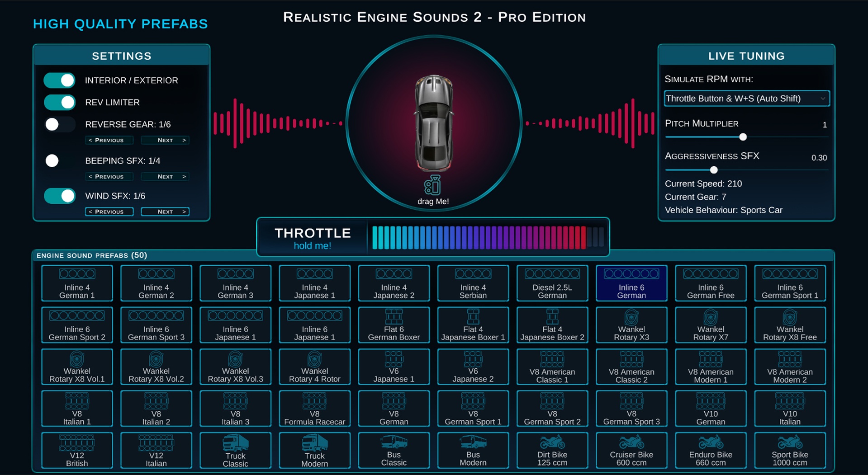Click the High Quality Prefabs heading

tap(120, 24)
